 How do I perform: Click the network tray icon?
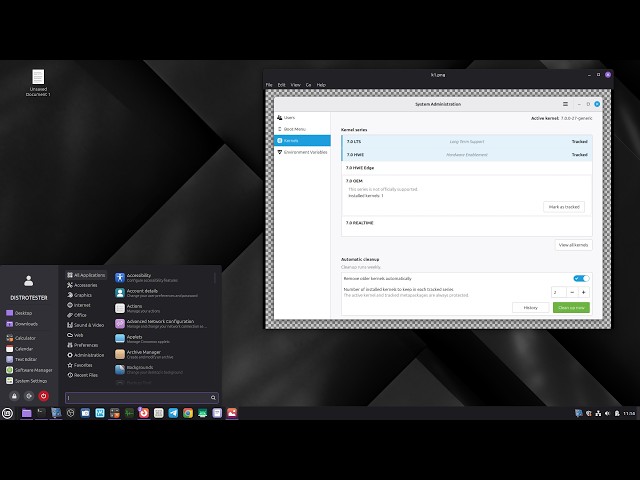(598, 413)
